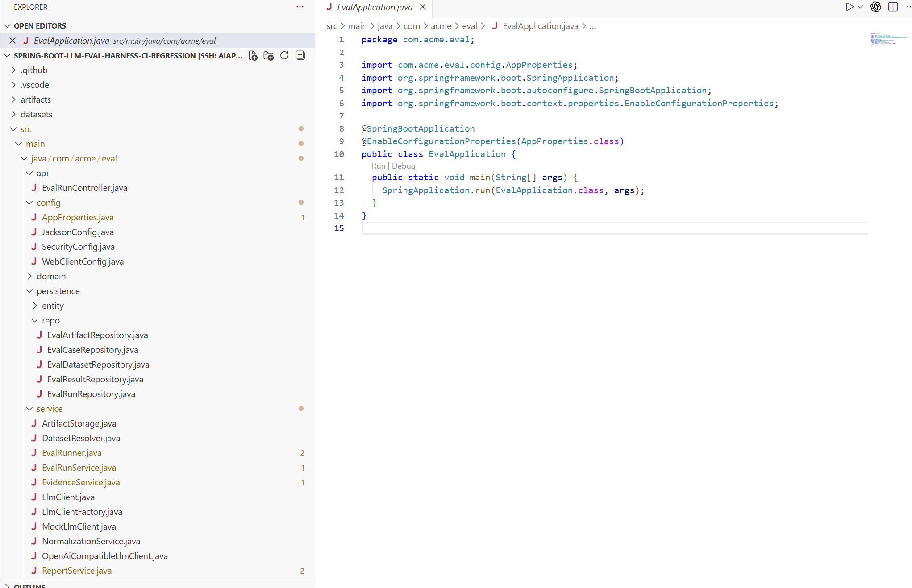Close EvalApplication.java from Open Editors
Viewport: 912px width, 588px height.
(x=12, y=41)
